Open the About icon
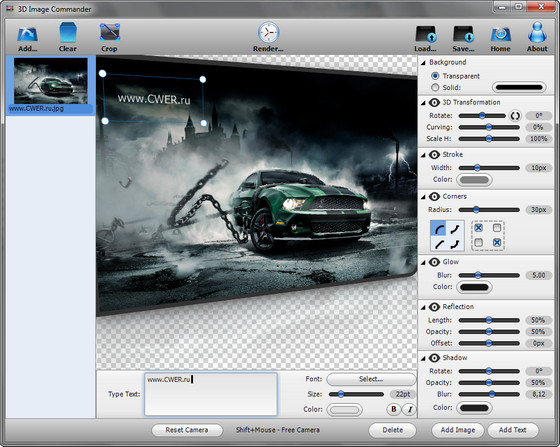560x447 pixels. (x=537, y=32)
